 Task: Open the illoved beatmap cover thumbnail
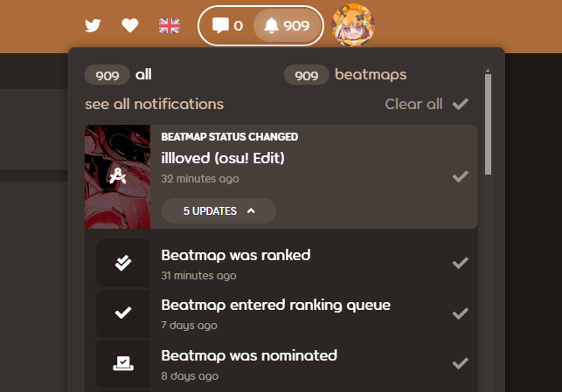(118, 177)
